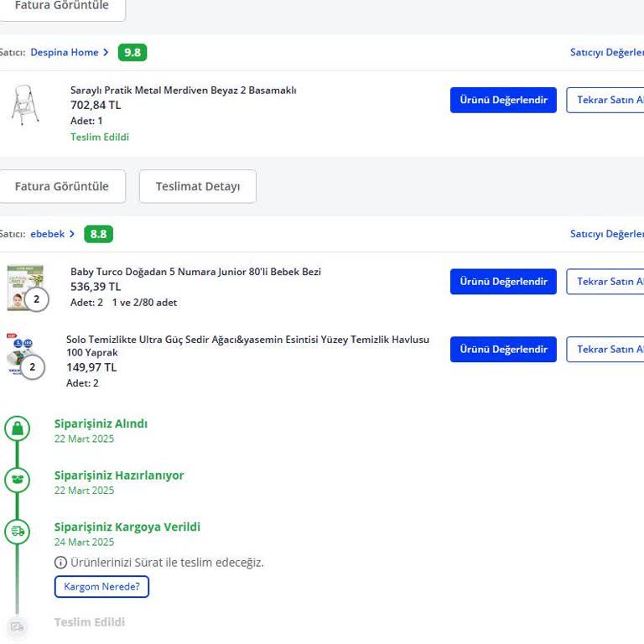
Task: Open Solo cleaning wipes product thumbnail
Action: coord(23,356)
